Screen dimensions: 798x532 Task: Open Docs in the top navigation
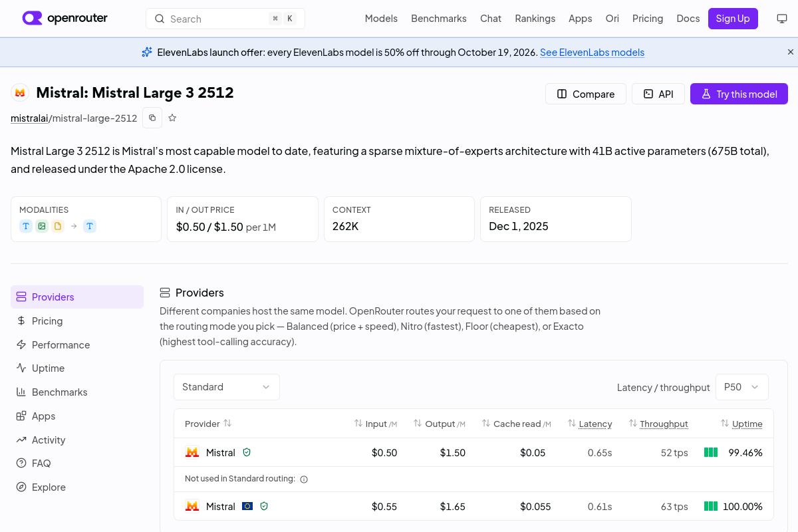(x=688, y=19)
